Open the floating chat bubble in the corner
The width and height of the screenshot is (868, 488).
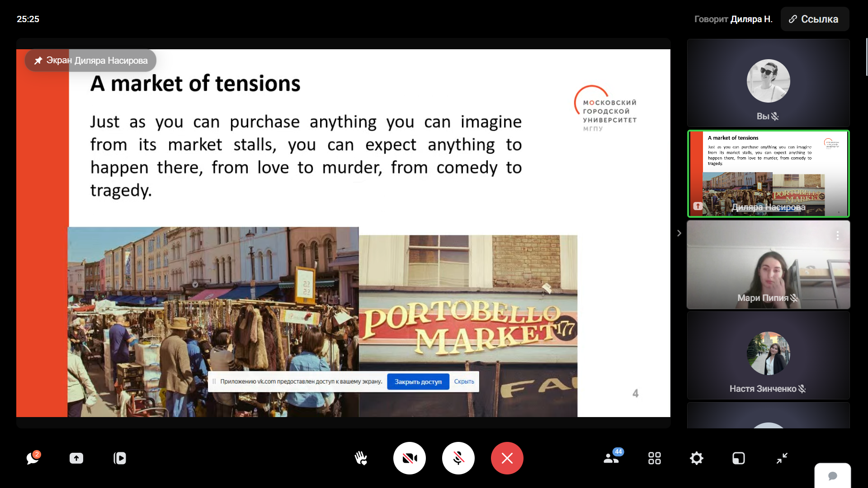coord(833,476)
